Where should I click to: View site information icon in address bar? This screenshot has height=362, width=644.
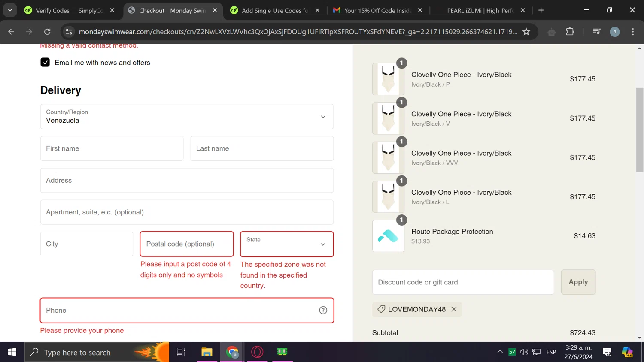pyautogui.click(x=69, y=32)
